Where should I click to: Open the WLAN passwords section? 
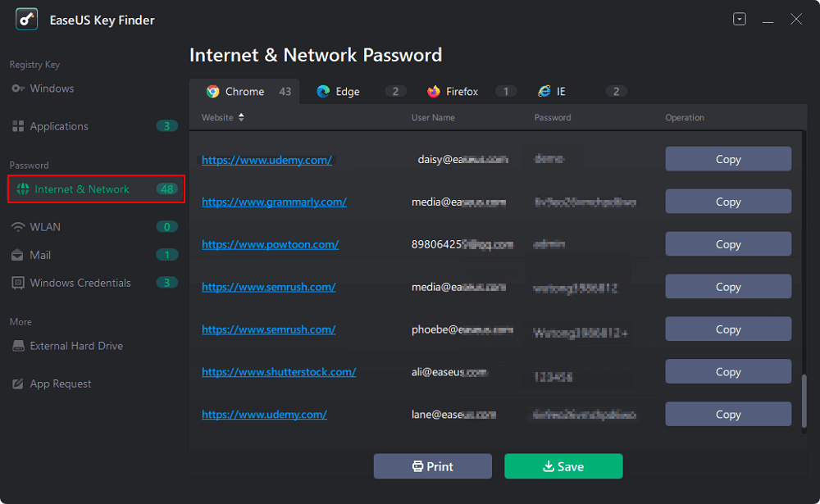[x=45, y=227]
